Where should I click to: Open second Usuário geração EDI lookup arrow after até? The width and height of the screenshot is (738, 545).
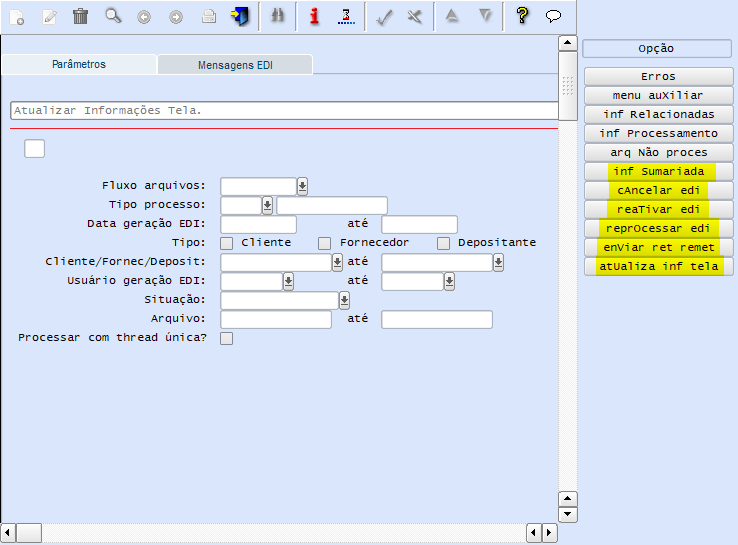click(449, 281)
